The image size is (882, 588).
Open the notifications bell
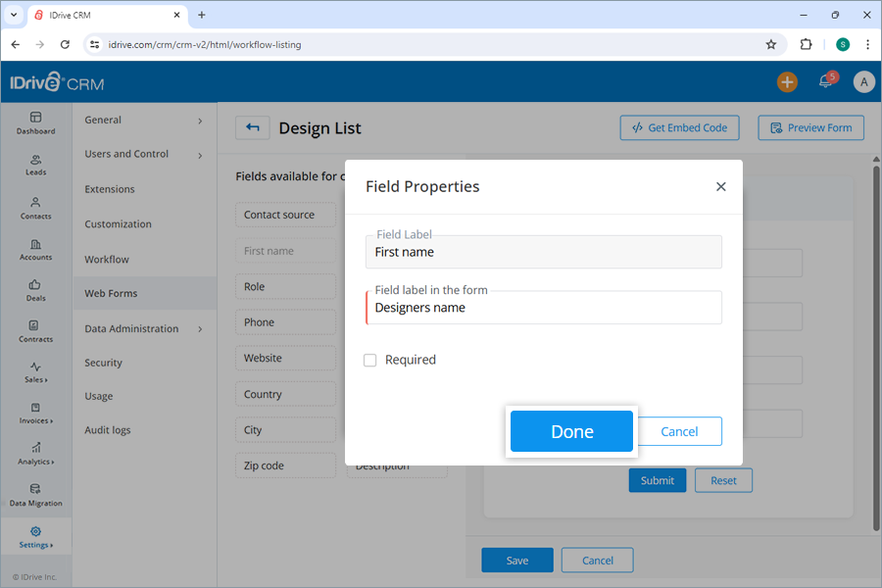(x=824, y=81)
